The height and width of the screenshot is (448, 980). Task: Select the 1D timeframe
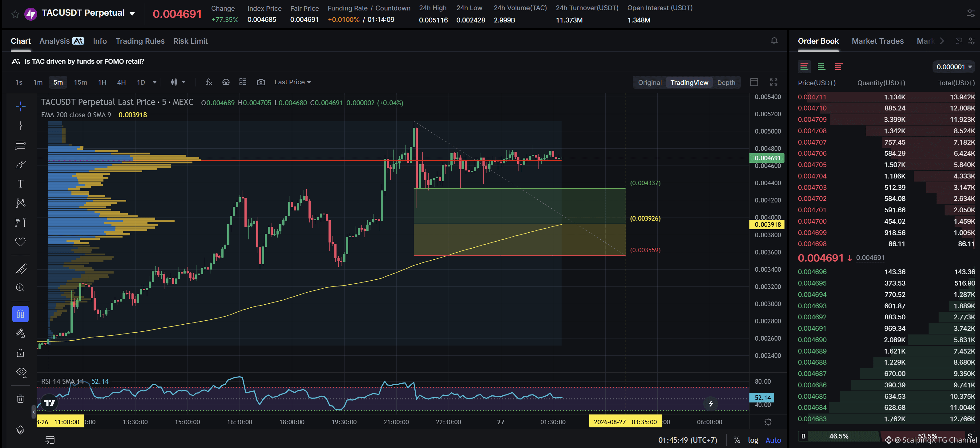(x=141, y=82)
